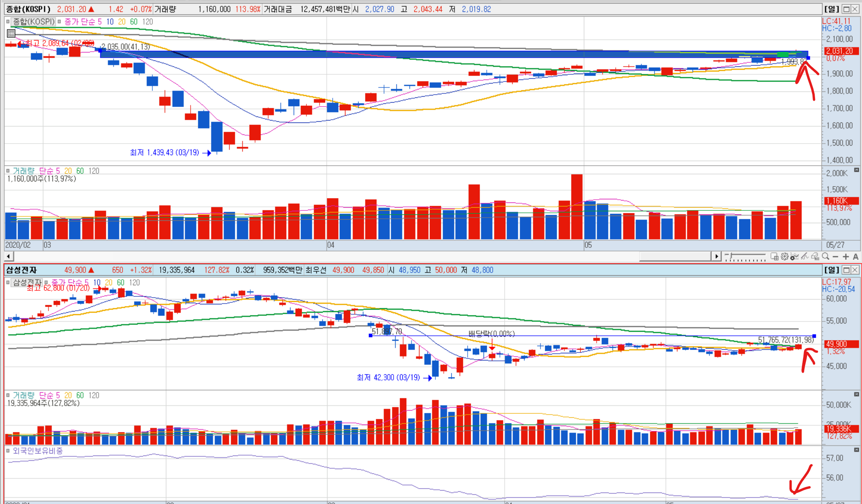Screen dimensions: 862x504
Task: Open the data grid icon in KOSPI chart
Action: point(11,33)
